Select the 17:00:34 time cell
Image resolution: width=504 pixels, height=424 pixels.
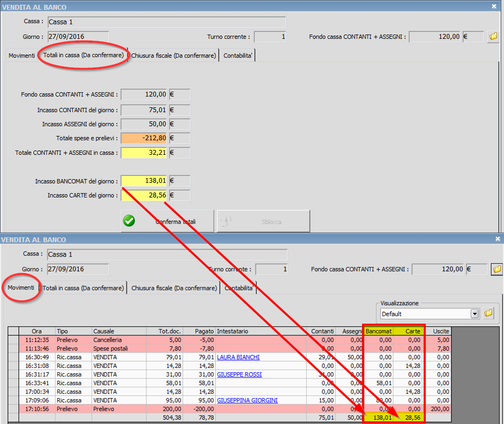[37, 392]
